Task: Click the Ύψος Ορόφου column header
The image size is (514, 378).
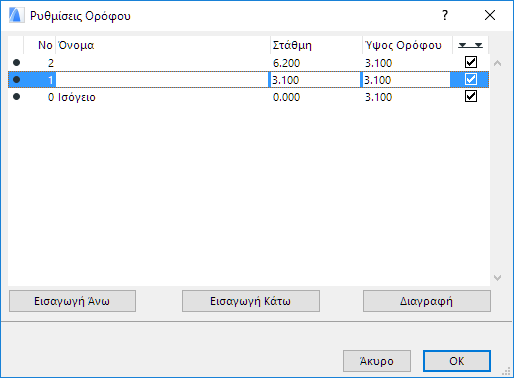Action: click(x=407, y=45)
